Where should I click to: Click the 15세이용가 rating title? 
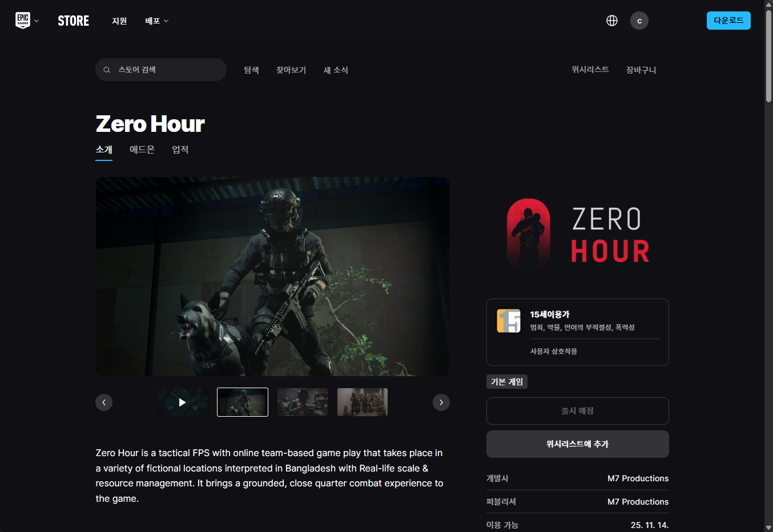pyautogui.click(x=550, y=315)
